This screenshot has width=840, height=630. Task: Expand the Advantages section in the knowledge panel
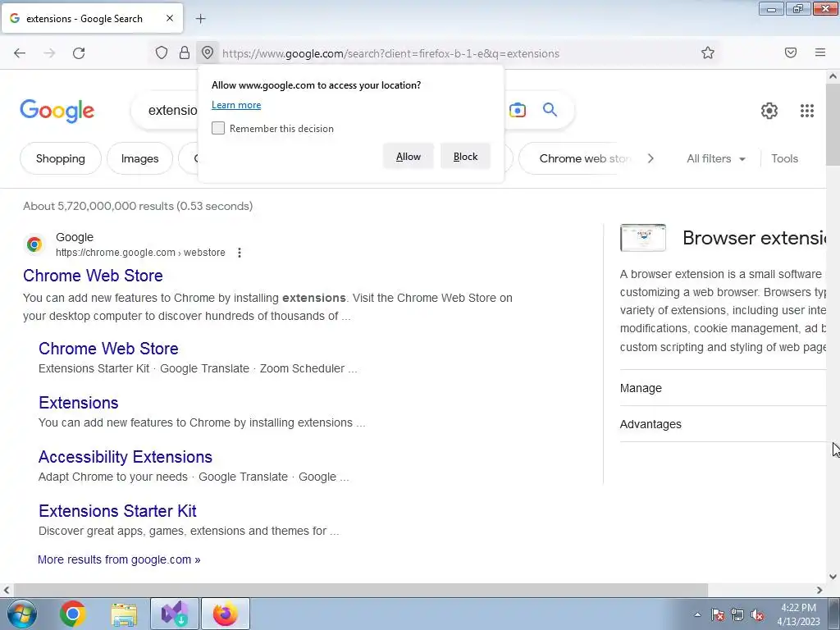pos(724,424)
